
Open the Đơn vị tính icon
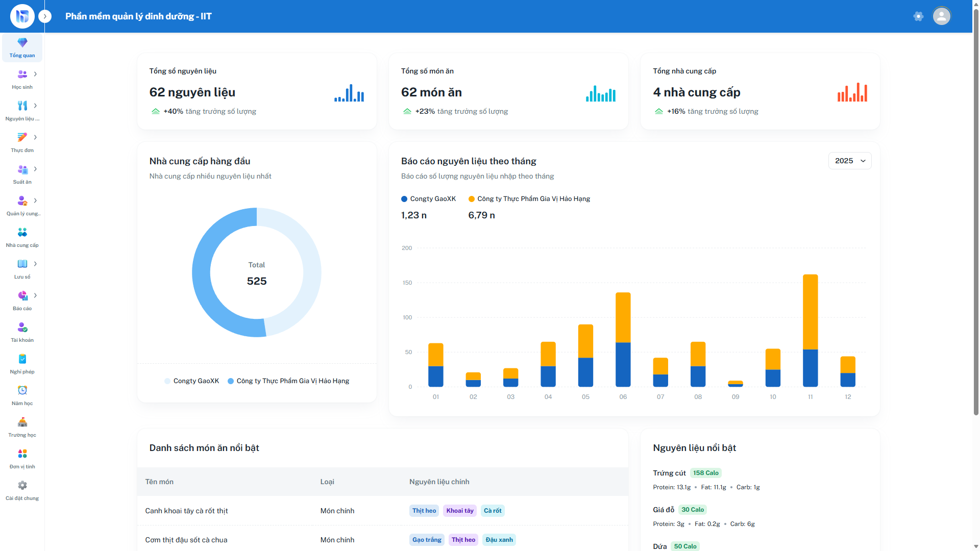pos(22,454)
